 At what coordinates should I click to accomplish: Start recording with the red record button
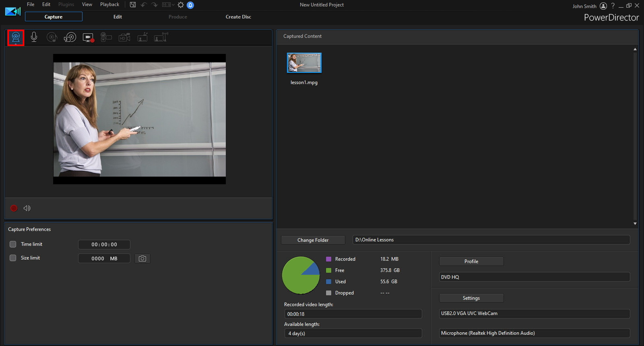pos(14,208)
